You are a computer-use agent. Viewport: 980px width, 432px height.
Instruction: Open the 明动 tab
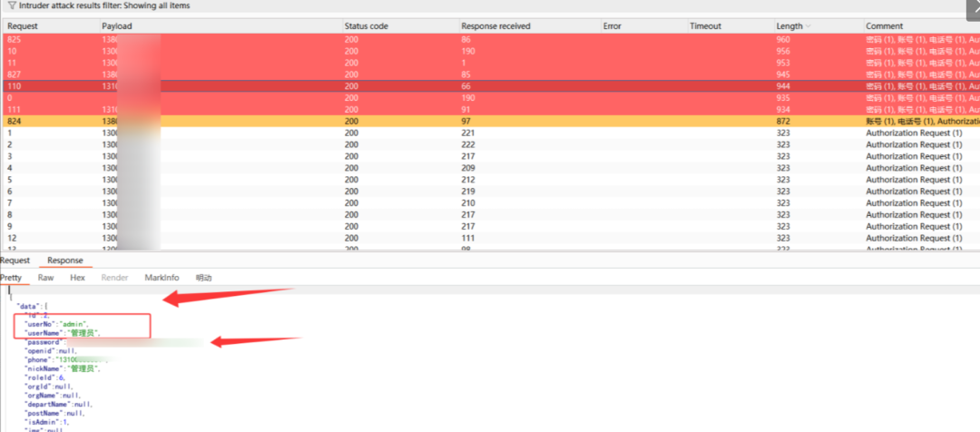[204, 278]
